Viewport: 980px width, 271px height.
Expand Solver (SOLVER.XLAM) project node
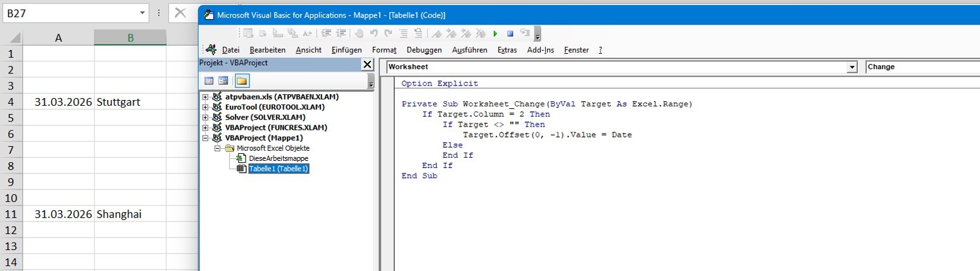point(205,117)
